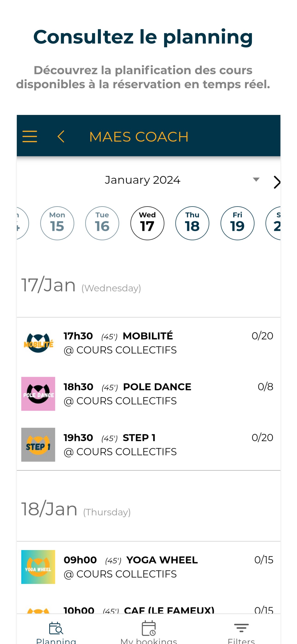This screenshot has width=297, height=644.
Task: Select Monday 15 date circle
Action: point(57,223)
